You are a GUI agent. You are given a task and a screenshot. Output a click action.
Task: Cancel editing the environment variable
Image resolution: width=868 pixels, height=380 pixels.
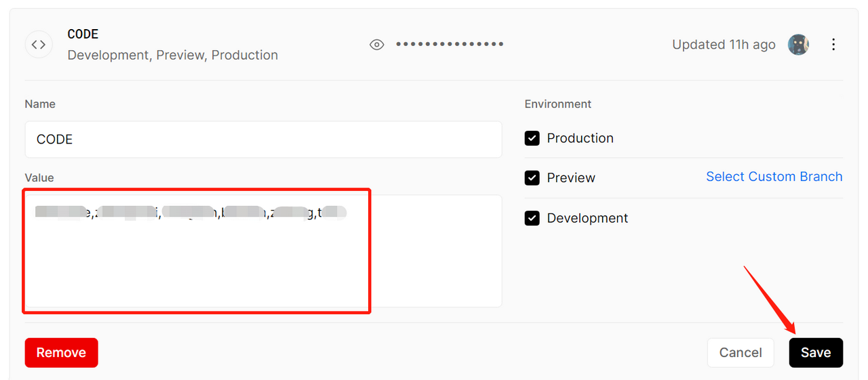(741, 353)
